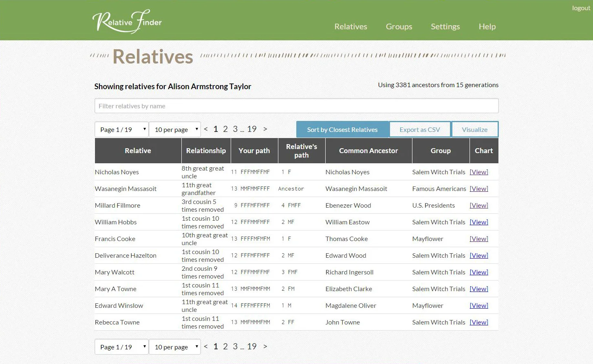Click the Visualize button
Screen dimensions: 593x364
(475, 129)
